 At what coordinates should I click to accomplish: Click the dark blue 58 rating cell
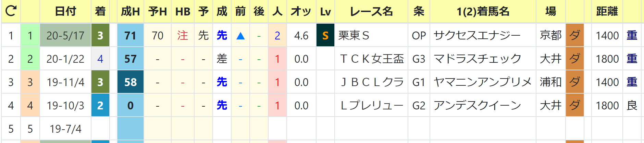[x=131, y=82]
